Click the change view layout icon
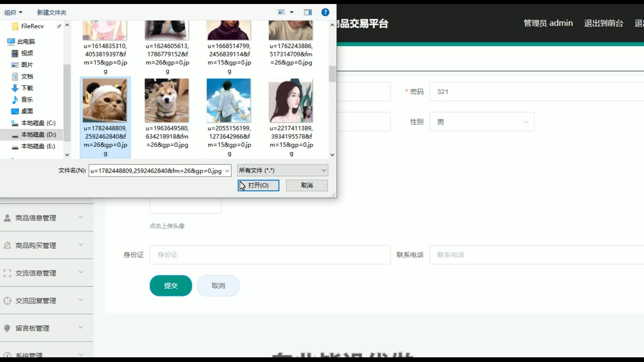644x362 pixels. [x=281, y=12]
